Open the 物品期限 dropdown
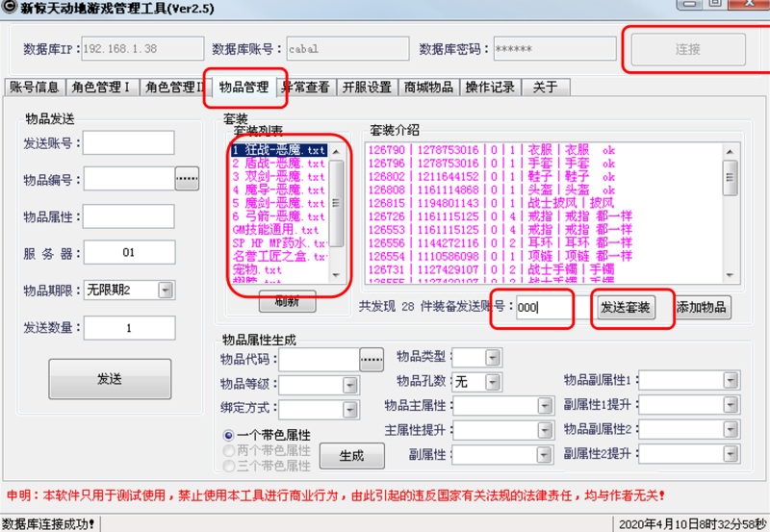Viewport: 770px width, 532px height. (x=166, y=290)
